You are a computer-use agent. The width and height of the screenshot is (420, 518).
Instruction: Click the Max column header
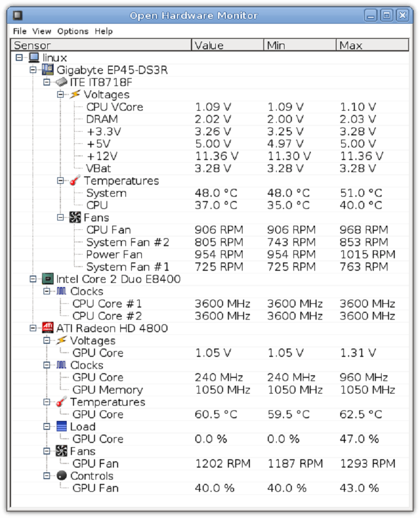(372, 45)
